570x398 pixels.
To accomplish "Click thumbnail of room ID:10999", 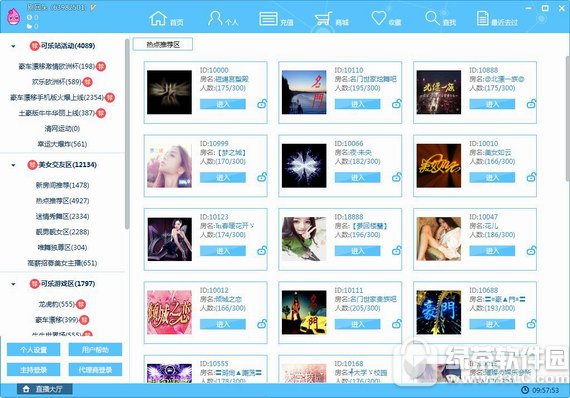I will [169, 166].
